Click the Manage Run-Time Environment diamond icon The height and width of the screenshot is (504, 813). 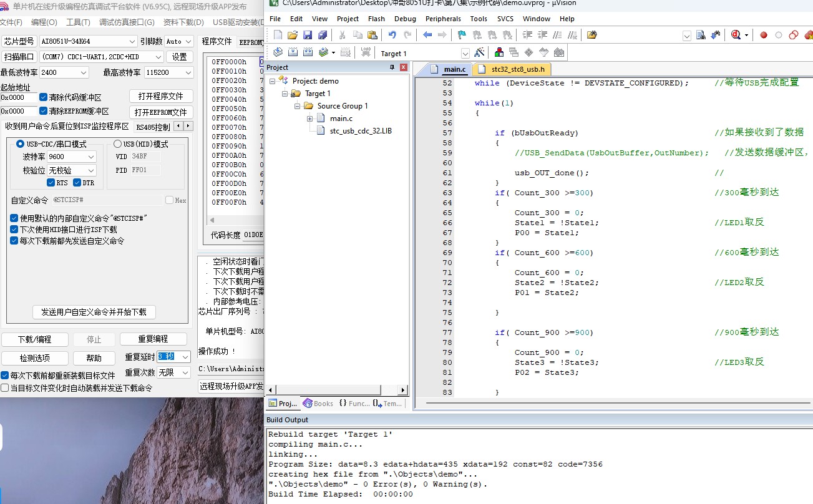tap(529, 52)
